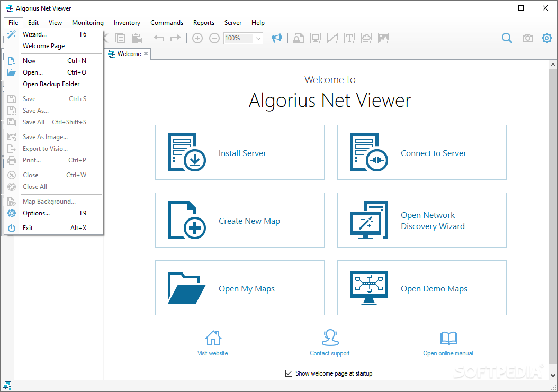Open the Inventory menu

127,22
